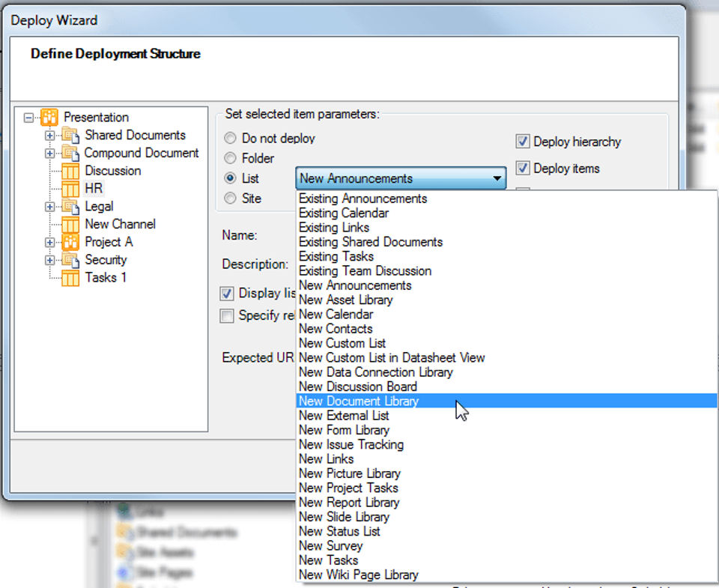Screen dimensions: 719x588
Task: Click the Compound Document library icon
Action: (x=70, y=154)
